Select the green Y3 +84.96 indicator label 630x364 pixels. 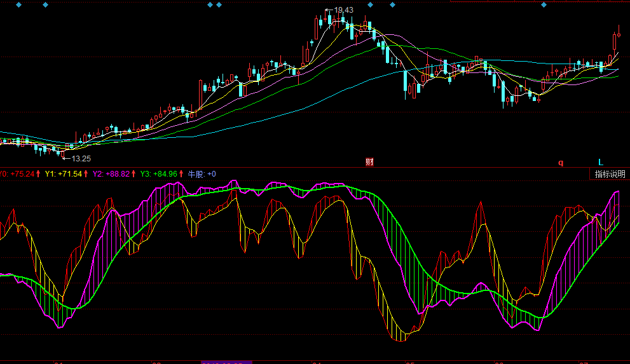coord(158,173)
